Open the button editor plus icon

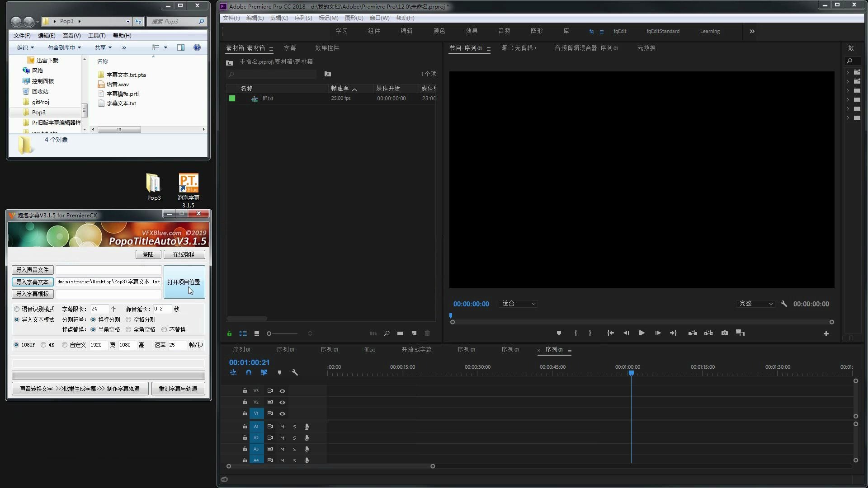click(826, 334)
